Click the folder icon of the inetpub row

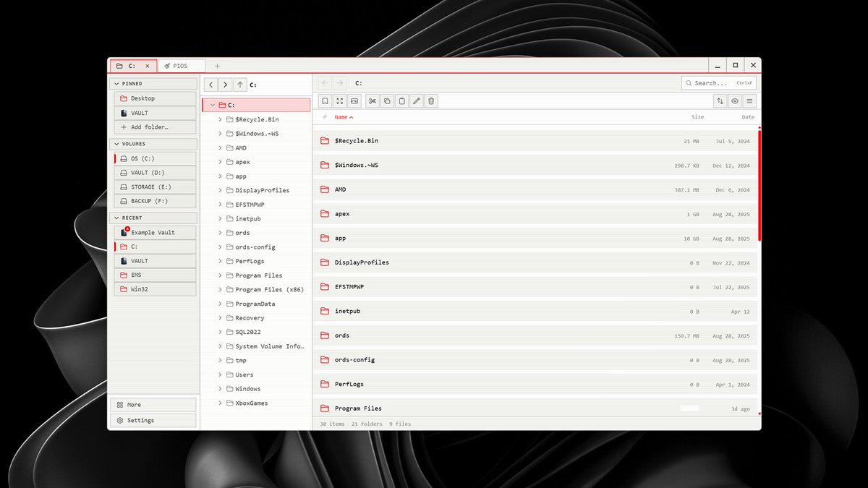[325, 311]
